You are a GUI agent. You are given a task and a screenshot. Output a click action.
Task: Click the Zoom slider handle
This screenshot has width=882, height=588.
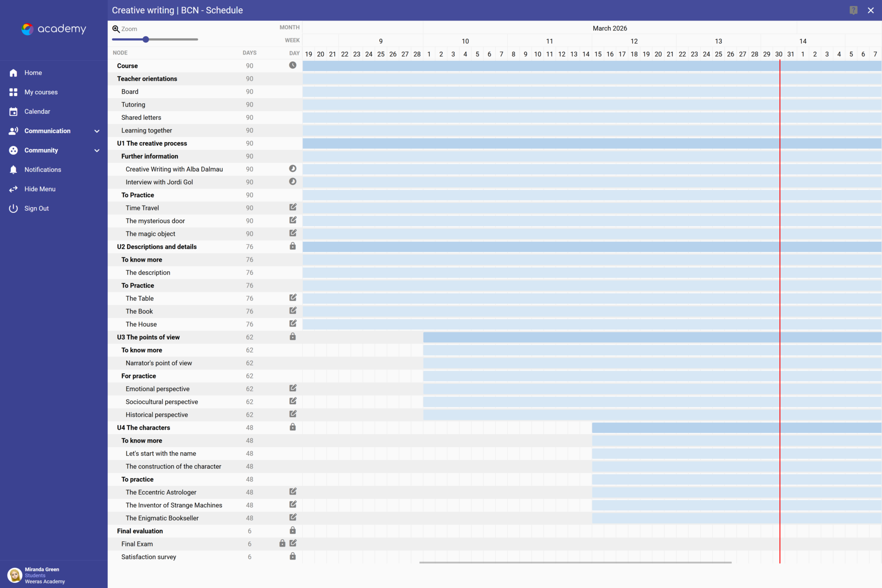(146, 40)
